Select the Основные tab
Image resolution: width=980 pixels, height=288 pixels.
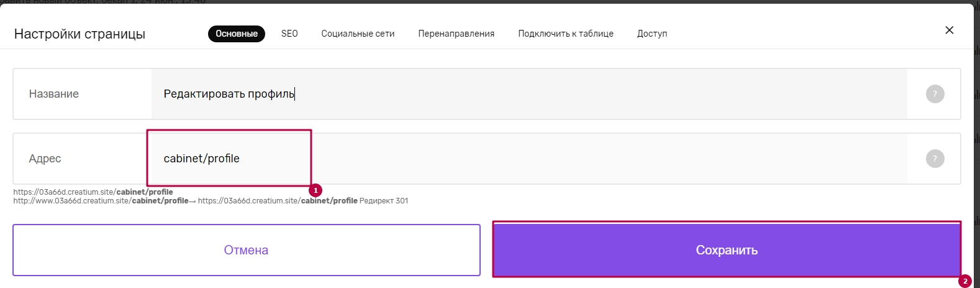pos(237,34)
